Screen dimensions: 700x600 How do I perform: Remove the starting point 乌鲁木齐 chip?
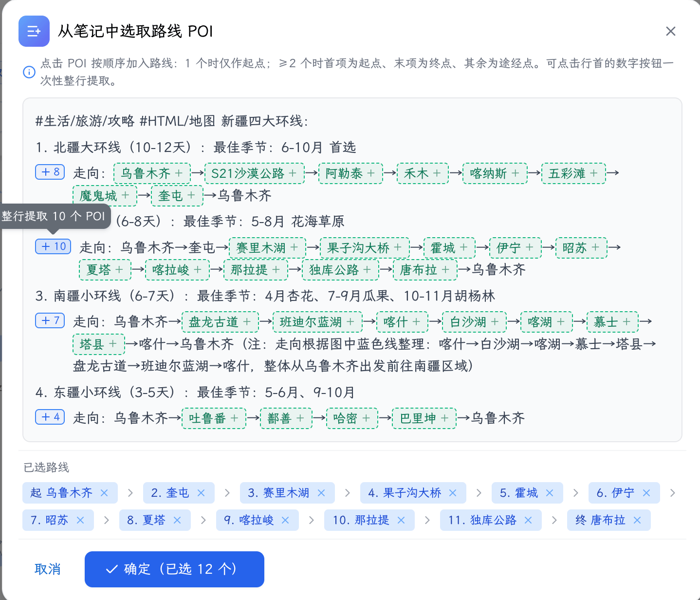click(104, 493)
